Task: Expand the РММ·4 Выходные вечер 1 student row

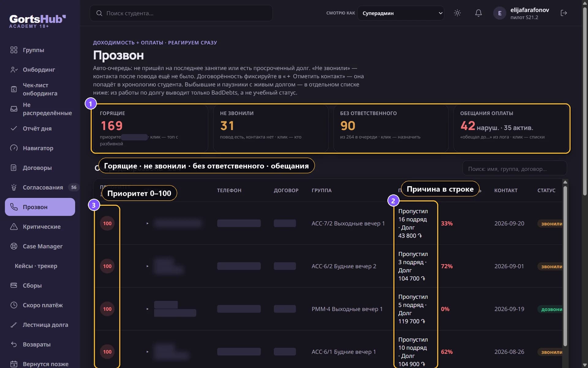Action: [x=147, y=309]
